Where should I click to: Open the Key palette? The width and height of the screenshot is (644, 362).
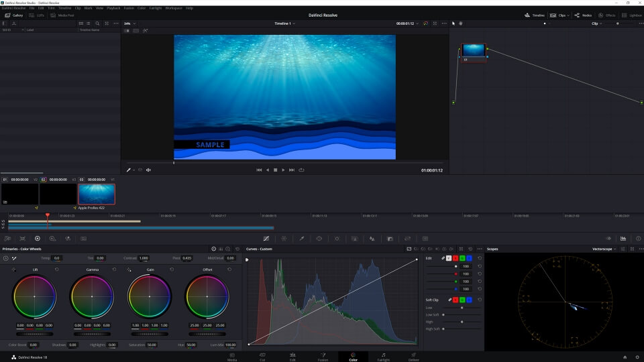[x=390, y=239]
